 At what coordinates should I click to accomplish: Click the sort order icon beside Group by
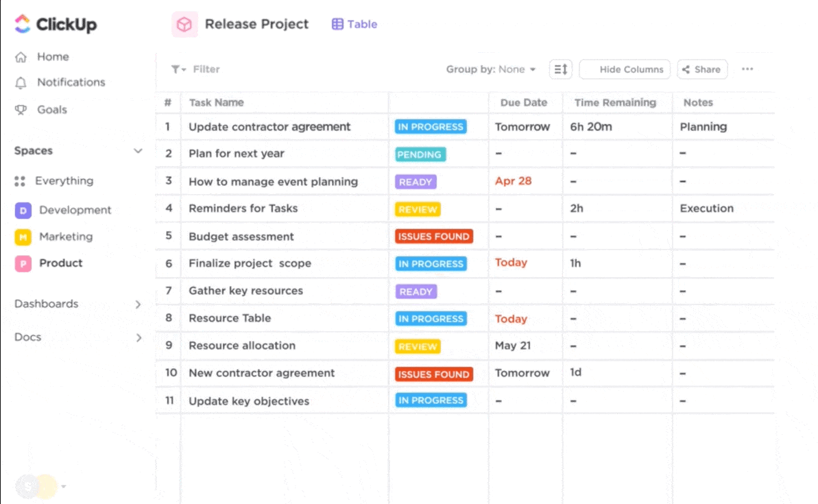560,69
